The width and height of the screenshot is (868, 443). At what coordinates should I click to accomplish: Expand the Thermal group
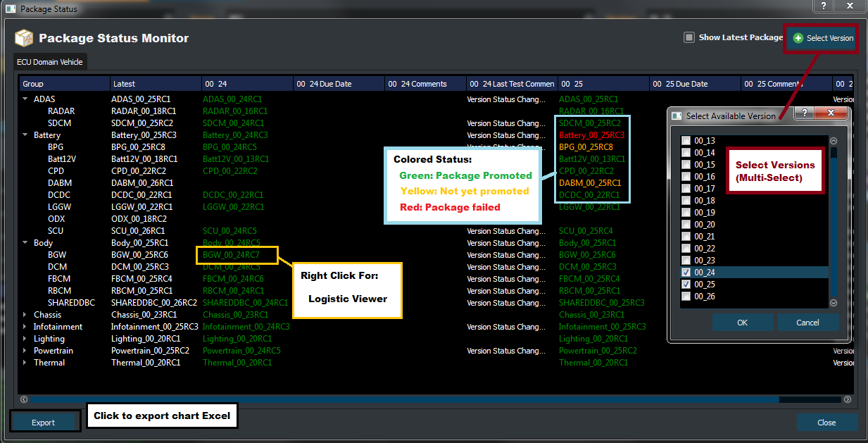25,363
